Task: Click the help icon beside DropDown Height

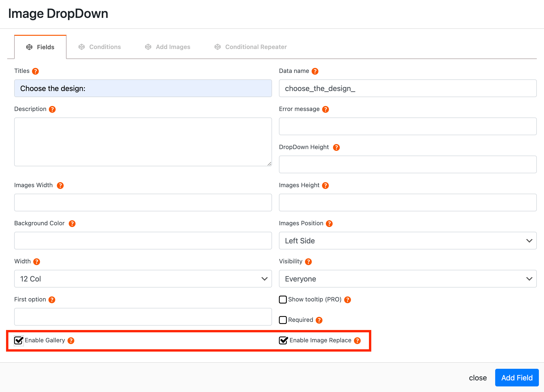Action: [x=336, y=147]
